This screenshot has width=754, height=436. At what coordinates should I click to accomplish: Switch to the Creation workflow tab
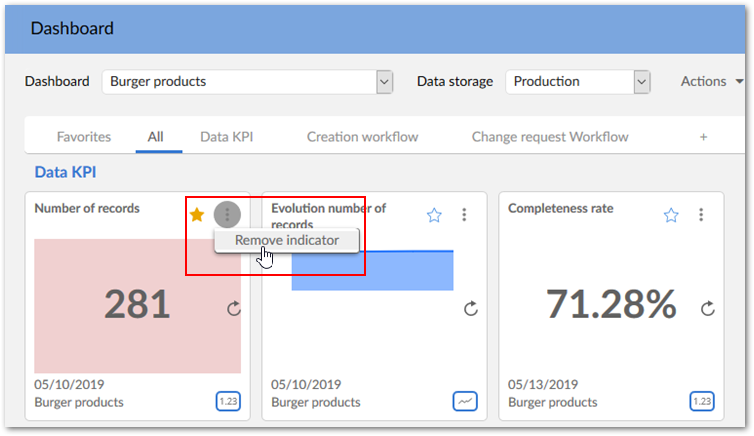point(362,137)
